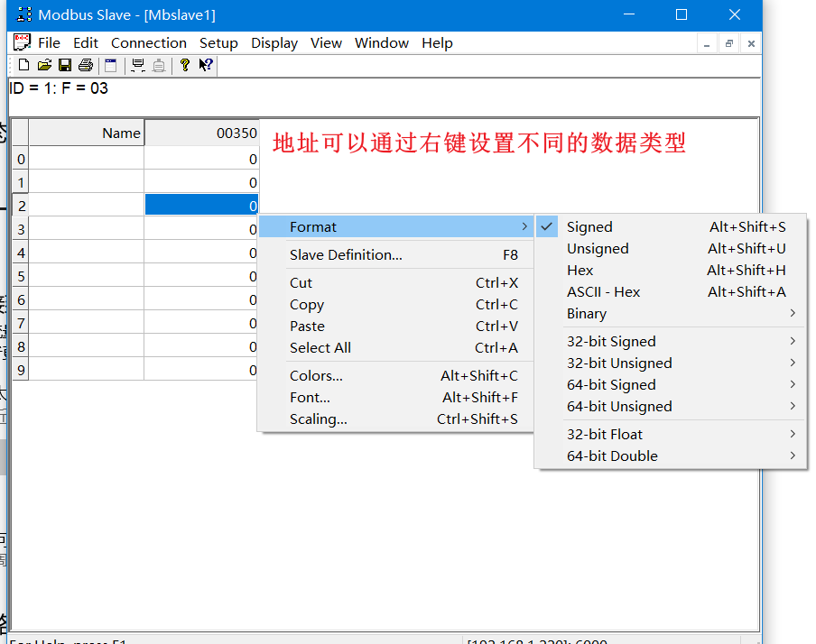Choose Copy in the context menu
Image resolution: width=816 pixels, height=644 pixels.
click(396, 304)
